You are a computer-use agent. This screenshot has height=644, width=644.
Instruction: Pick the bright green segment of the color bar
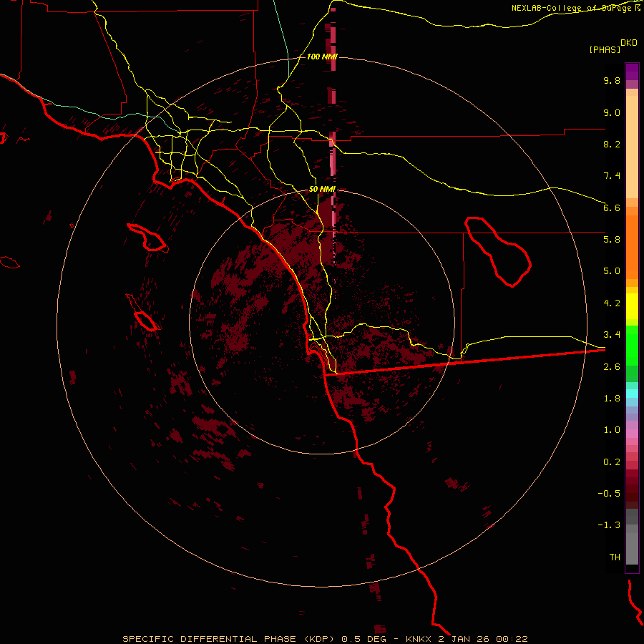[632, 345]
